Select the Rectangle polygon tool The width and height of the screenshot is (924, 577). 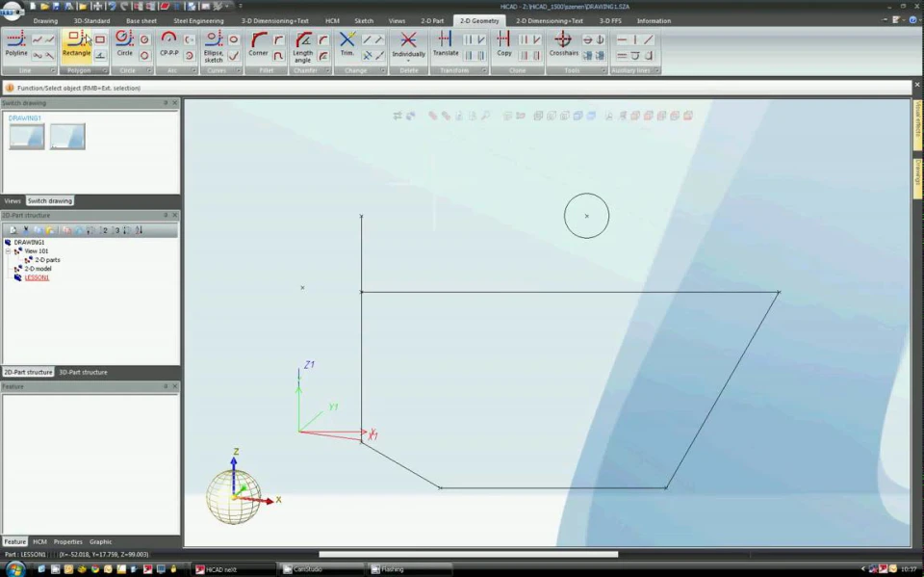tap(76, 44)
